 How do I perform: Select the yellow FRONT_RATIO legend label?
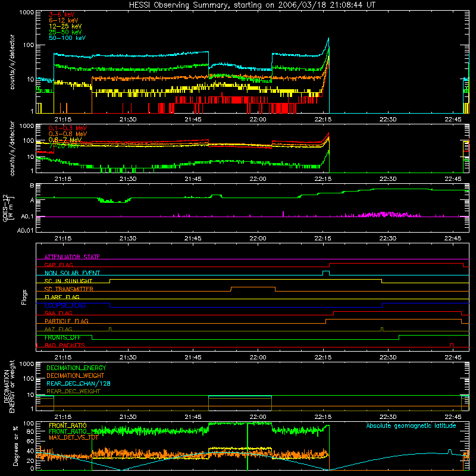point(68,425)
